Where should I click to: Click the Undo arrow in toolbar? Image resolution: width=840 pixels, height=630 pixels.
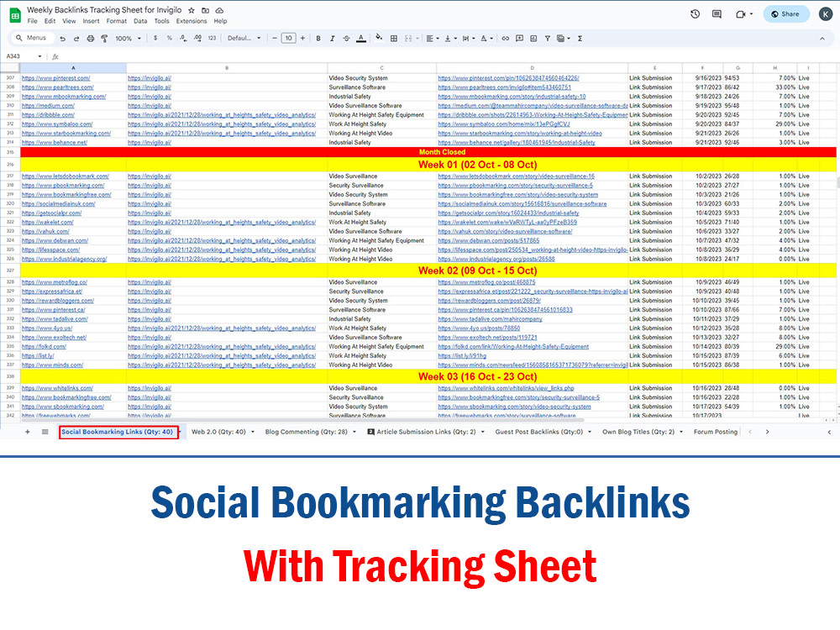63,39
